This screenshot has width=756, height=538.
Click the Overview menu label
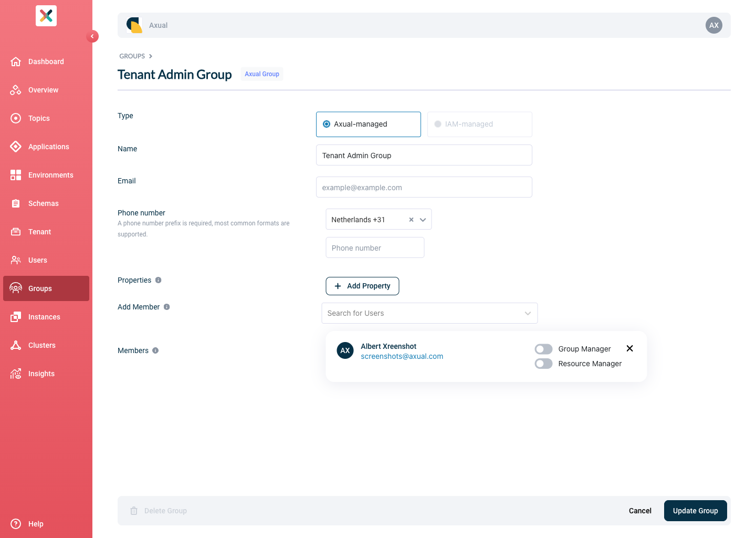point(43,90)
